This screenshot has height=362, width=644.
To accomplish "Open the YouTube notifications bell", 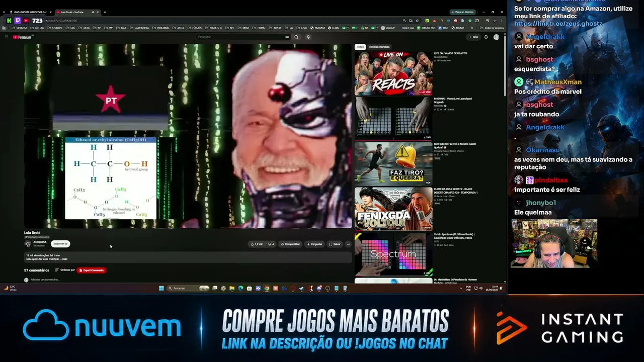I will pyautogui.click(x=486, y=37).
